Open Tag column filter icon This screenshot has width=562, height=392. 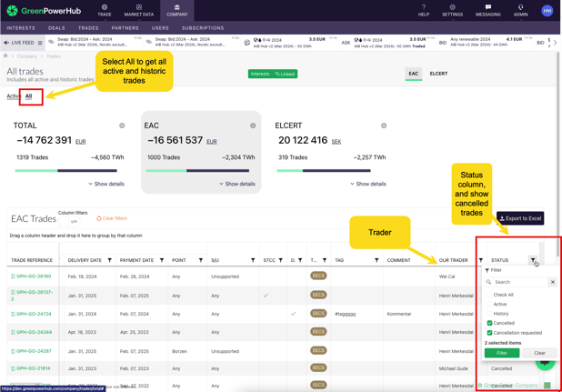376,260
